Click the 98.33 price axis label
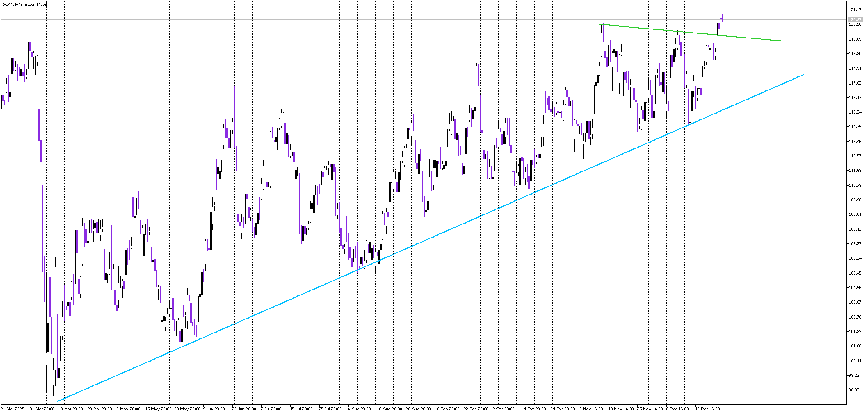868x414 pixels. coord(854,390)
